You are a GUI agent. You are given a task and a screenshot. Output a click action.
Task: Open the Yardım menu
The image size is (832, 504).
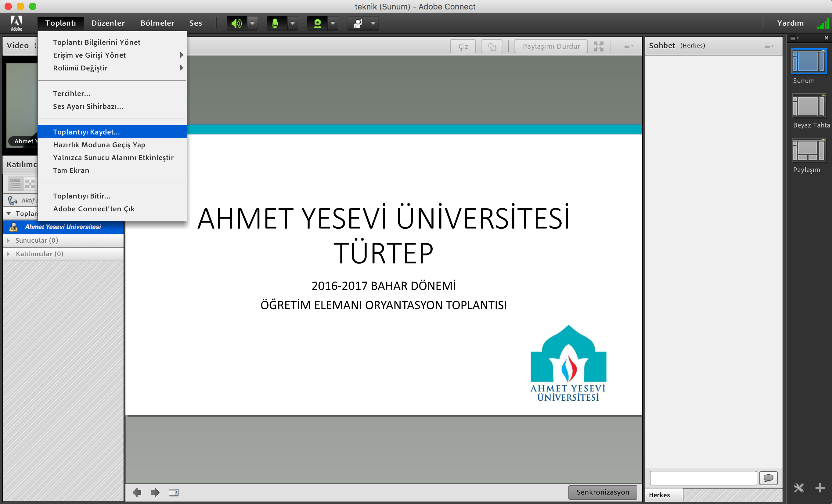790,23
